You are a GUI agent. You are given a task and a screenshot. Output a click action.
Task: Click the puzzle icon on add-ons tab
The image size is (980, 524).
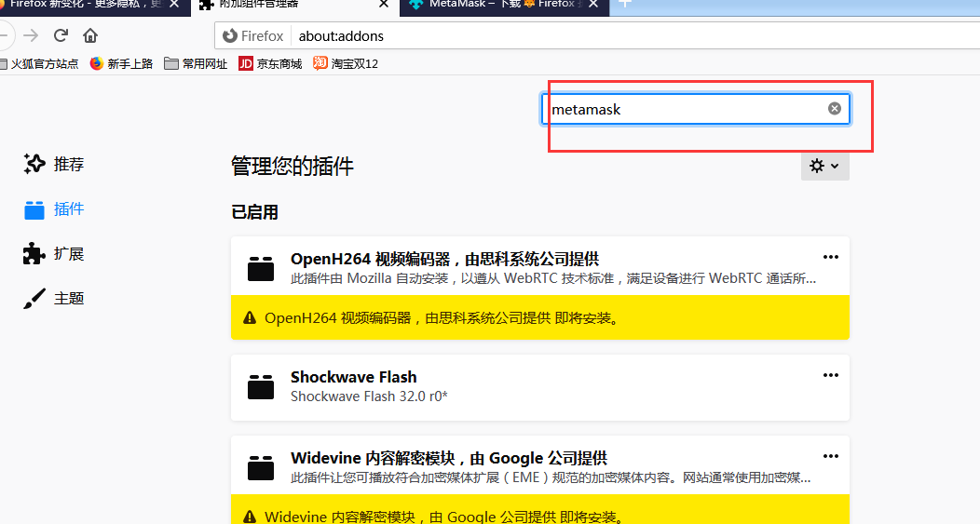206,5
